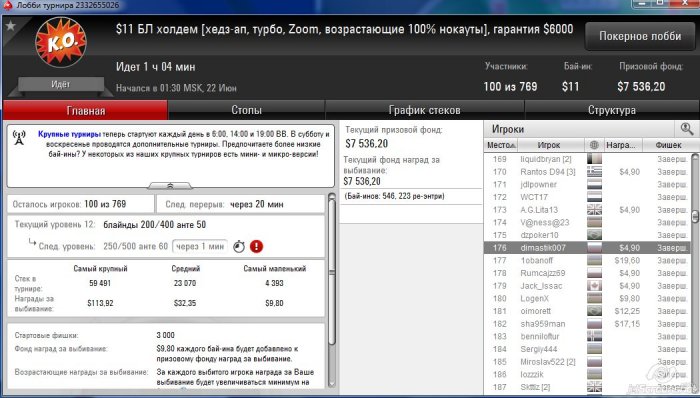This screenshot has width=700, height=398.
Task: Open the Главная tab
Action: [x=85, y=110]
